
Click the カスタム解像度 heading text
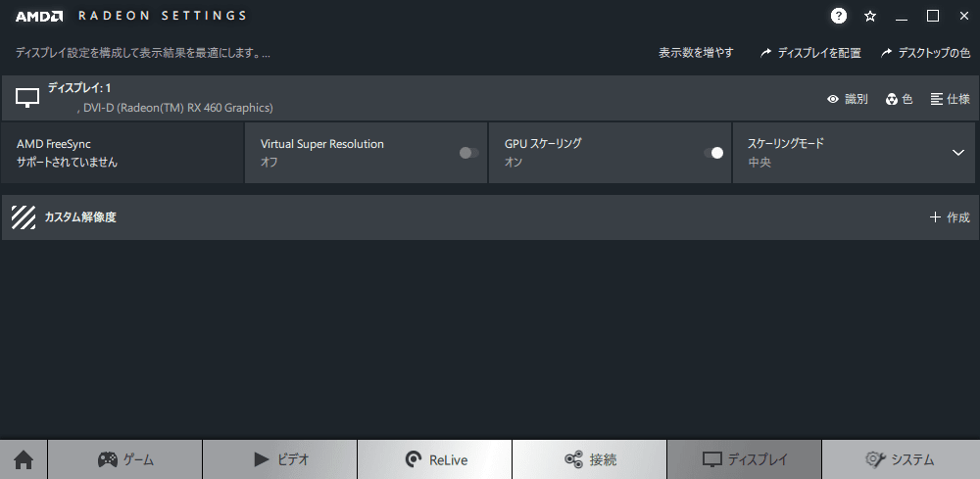80,217
